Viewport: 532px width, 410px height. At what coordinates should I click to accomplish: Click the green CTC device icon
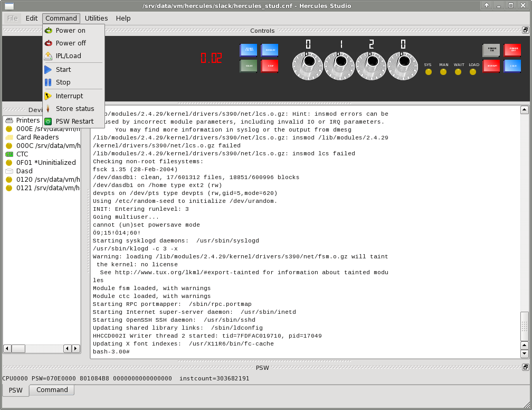click(9, 154)
